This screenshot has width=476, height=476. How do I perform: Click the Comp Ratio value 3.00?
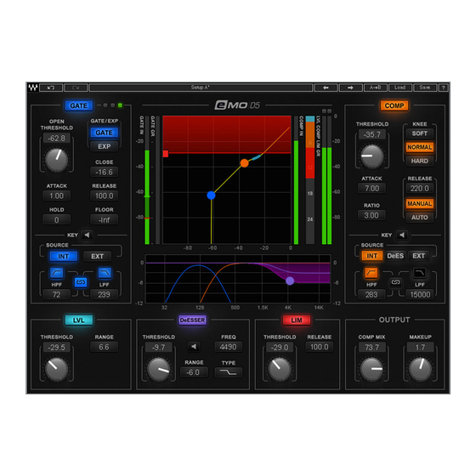point(372,216)
